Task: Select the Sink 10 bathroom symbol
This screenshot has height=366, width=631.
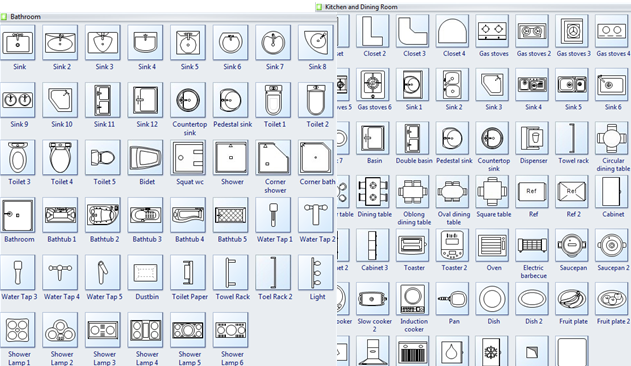Action: (60, 100)
